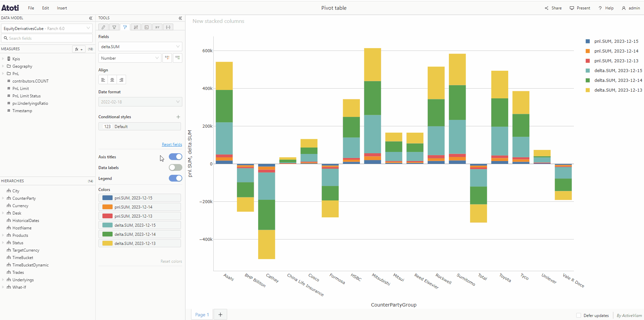Open the curly-braces state tab in Tools
This screenshot has width=644, height=320.
168,27
